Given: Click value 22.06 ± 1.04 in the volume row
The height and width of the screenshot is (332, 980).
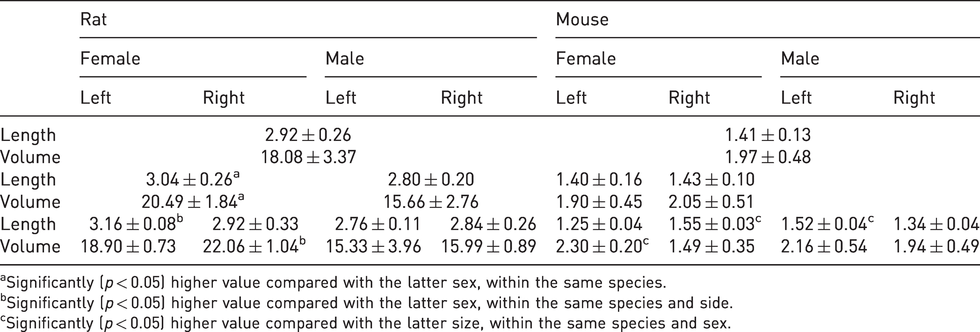Looking at the screenshot, I should tap(255, 246).
